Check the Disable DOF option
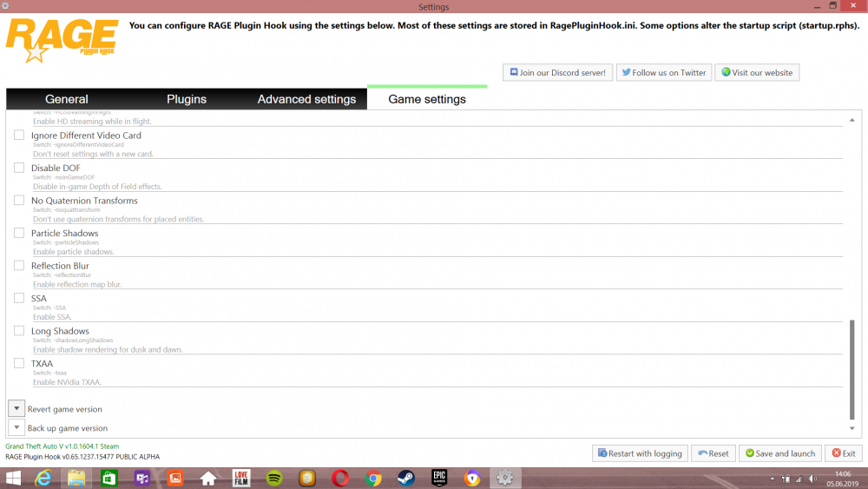Screen dimensions: 868x489 tap(19, 168)
